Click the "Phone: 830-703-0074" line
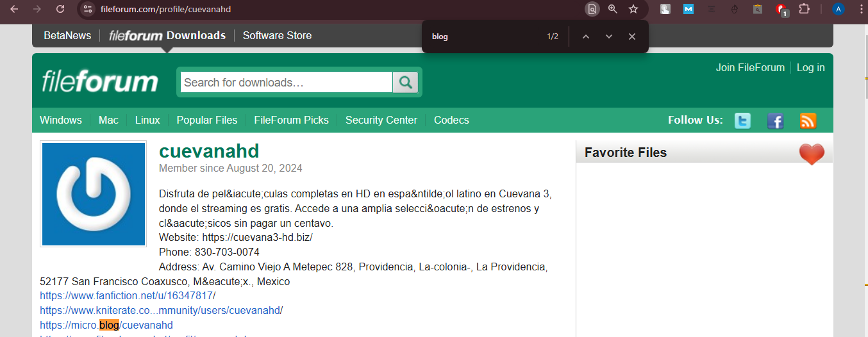868x337 pixels. point(209,252)
